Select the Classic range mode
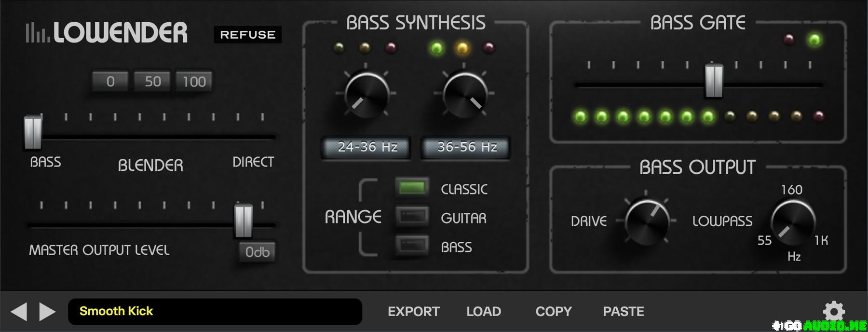Image resolution: width=868 pixels, height=332 pixels. (412, 188)
